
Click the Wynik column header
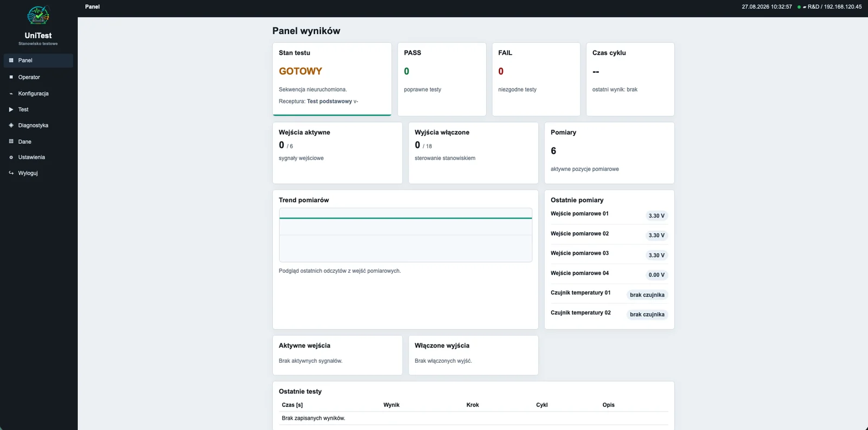coord(391,405)
